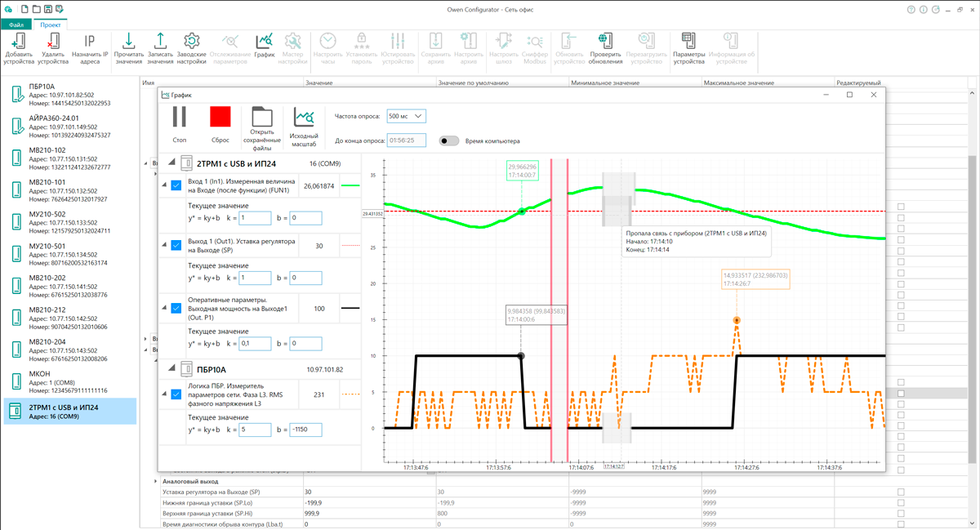980x530 pixels.
Task: Switch to the Файл tab
Action: click(x=16, y=25)
